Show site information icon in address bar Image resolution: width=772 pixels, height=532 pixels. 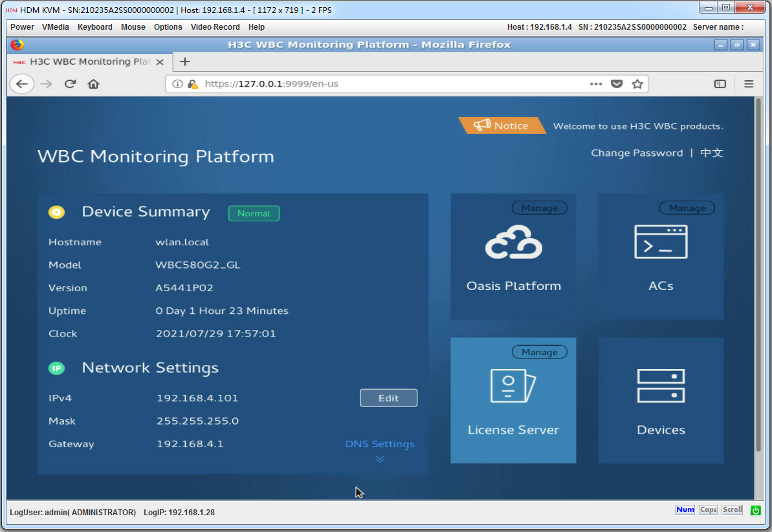(177, 83)
